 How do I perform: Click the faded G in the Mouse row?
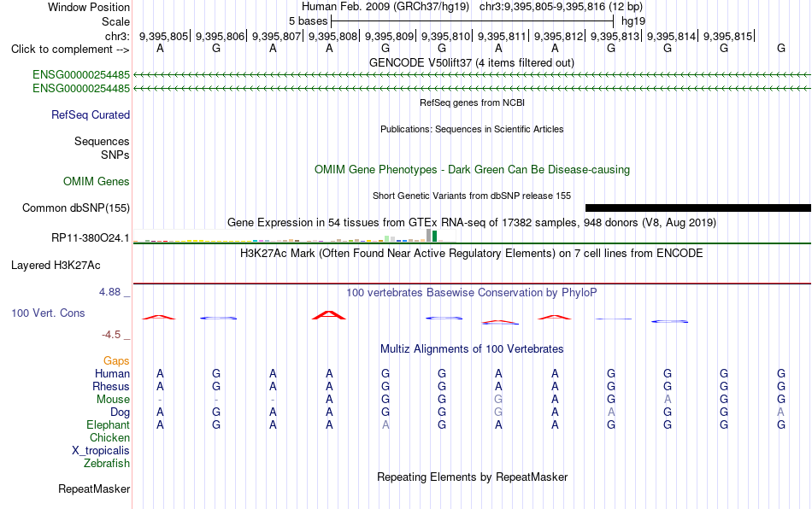pyautogui.click(x=498, y=400)
